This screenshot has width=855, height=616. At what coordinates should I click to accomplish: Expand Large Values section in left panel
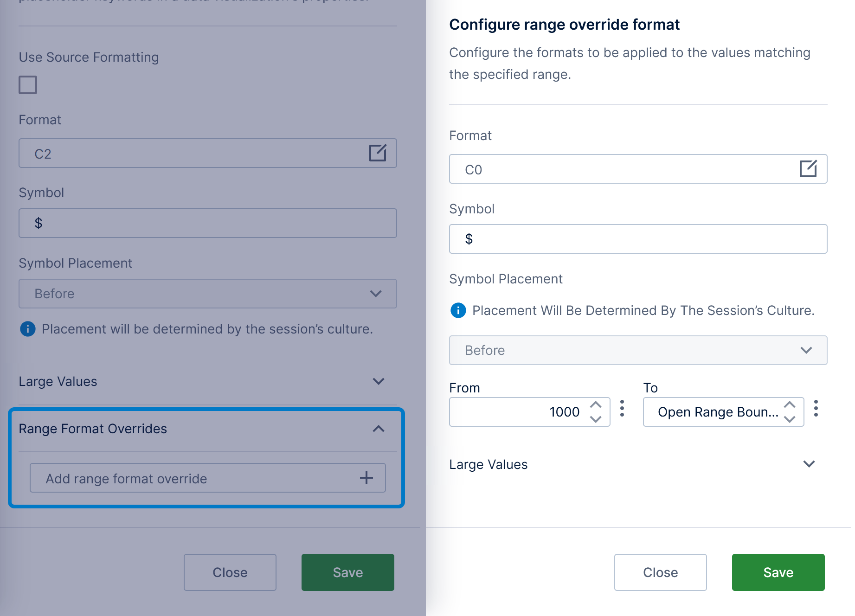click(x=378, y=381)
